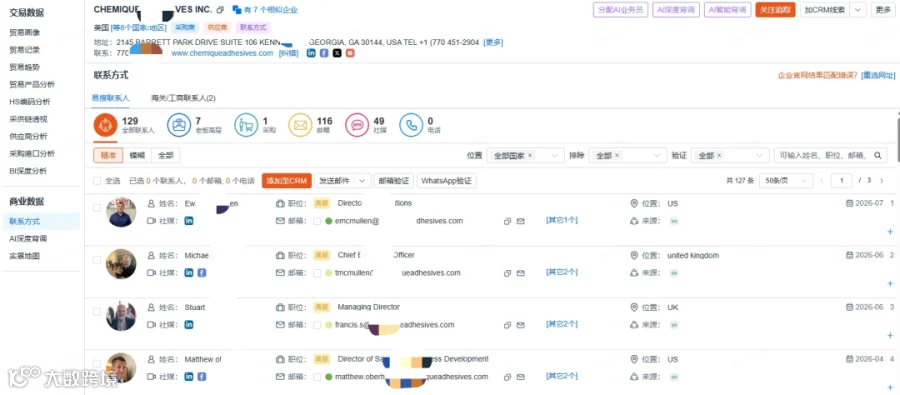900x395 pixels.
Task: Go to next page arrow
Action: (x=882, y=181)
